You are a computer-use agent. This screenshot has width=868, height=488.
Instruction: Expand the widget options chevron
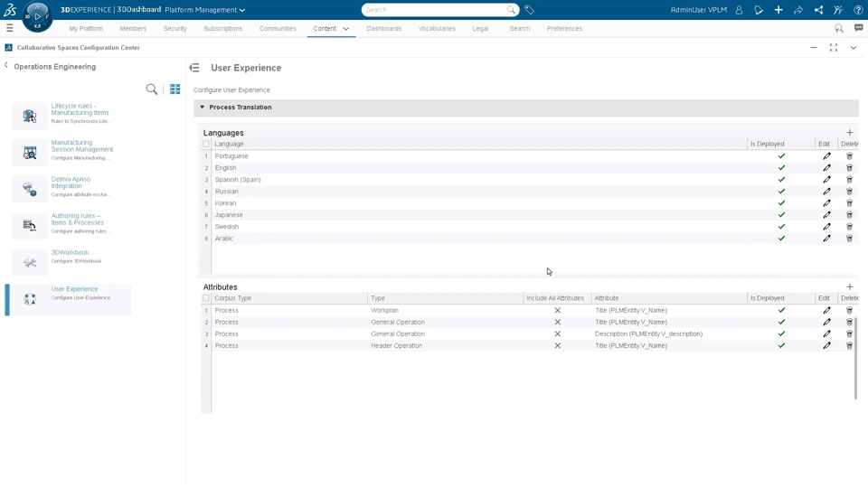[x=853, y=48]
